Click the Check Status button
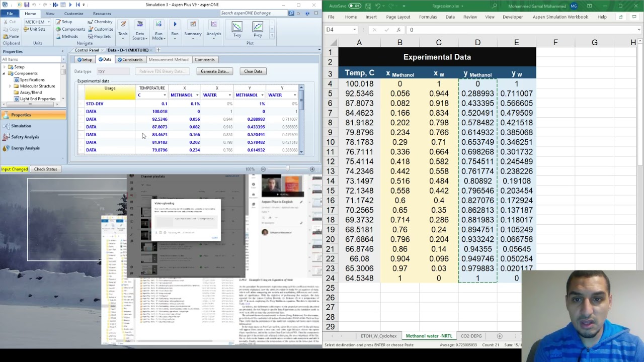644x362 pixels. (x=46, y=169)
